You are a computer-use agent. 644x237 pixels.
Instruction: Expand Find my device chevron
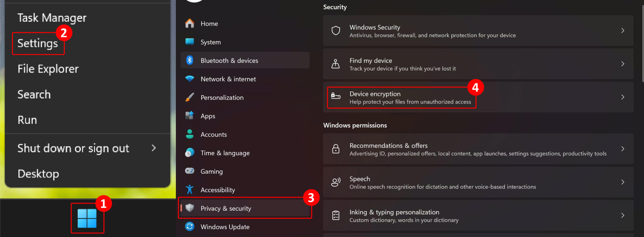click(622, 64)
